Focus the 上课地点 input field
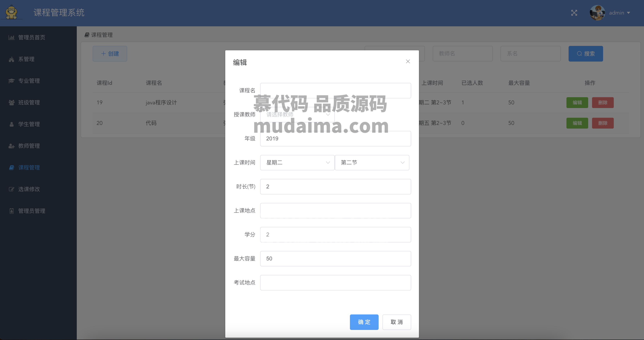 336,211
